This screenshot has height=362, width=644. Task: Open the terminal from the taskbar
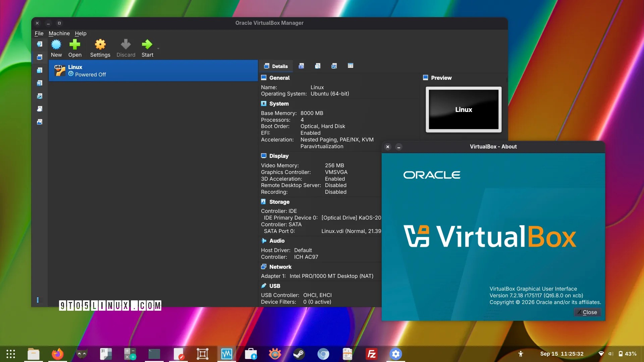click(x=154, y=354)
